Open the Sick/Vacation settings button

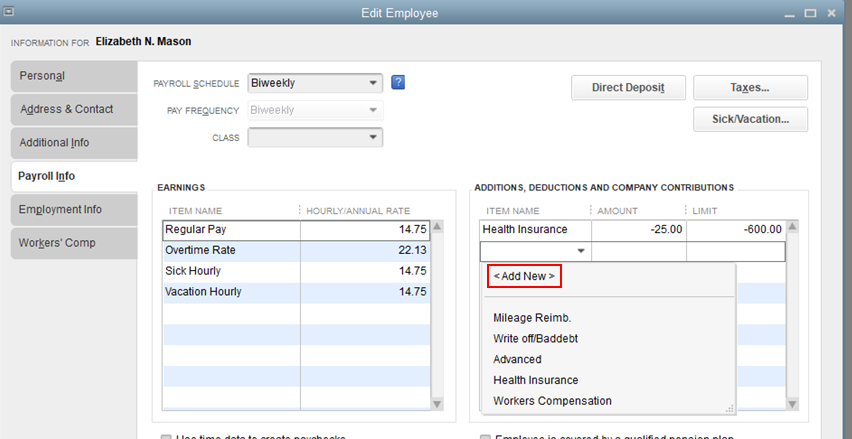pos(750,120)
